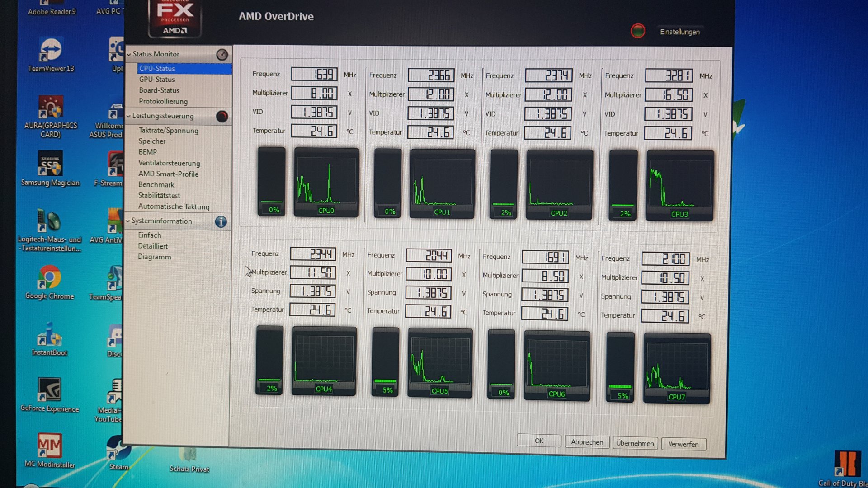Open Taktrate/Spannung settings page
868x488 pixels.
click(x=168, y=131)
